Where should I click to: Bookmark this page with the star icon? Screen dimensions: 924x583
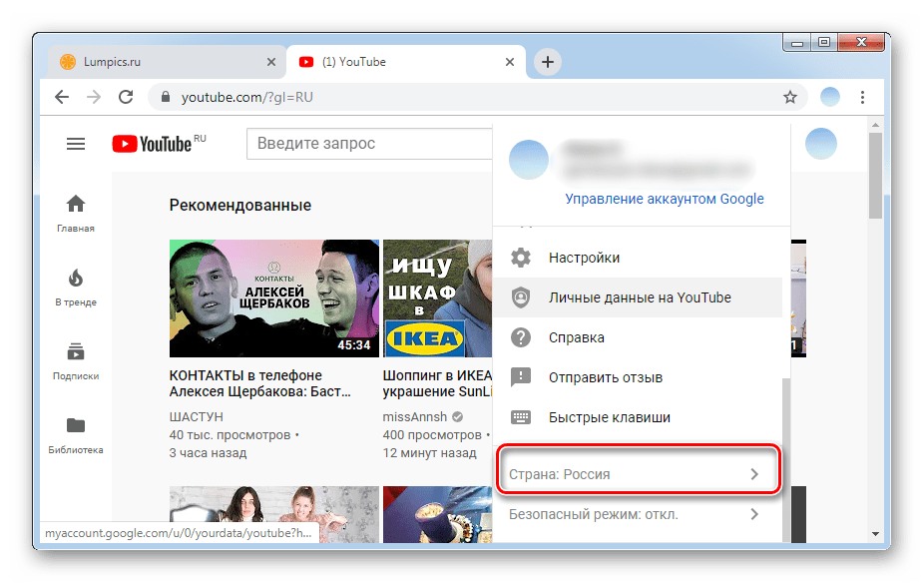pyautogui.click(x=789, y=97)
